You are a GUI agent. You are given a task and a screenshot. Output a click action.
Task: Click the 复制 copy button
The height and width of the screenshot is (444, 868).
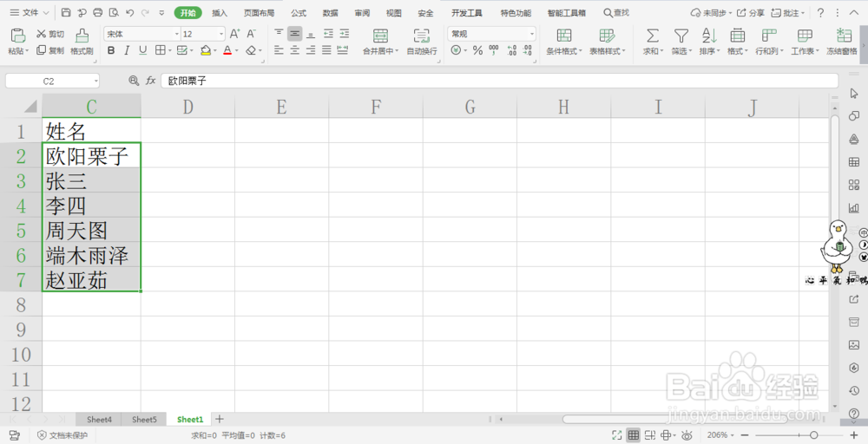(x=50, y=50)
